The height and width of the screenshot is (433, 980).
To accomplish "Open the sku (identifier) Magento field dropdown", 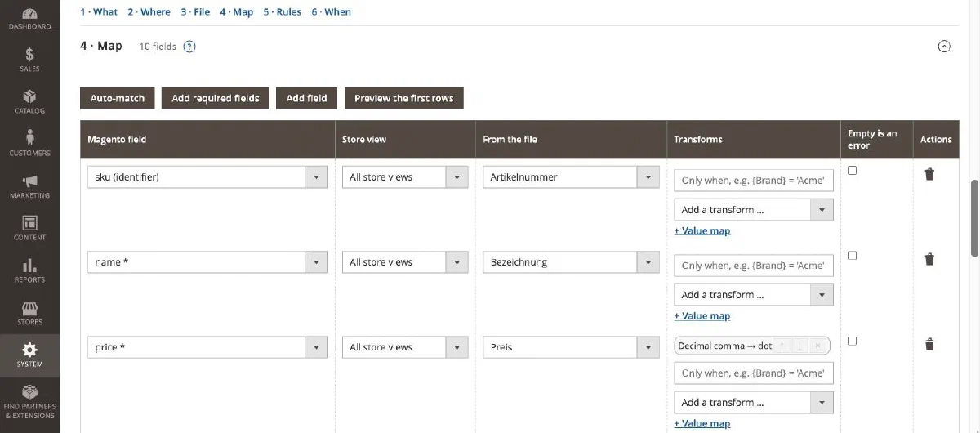I will [x=207, y=177].
